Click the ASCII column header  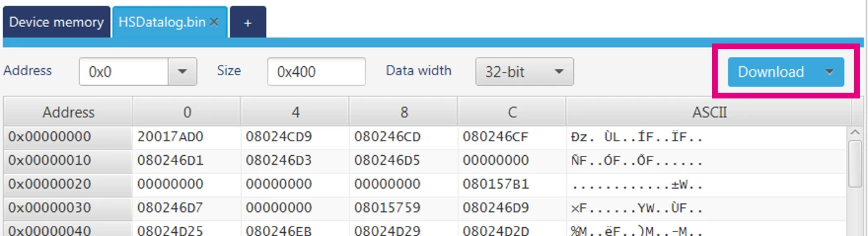pyautogui.click(x=709, y=112)
